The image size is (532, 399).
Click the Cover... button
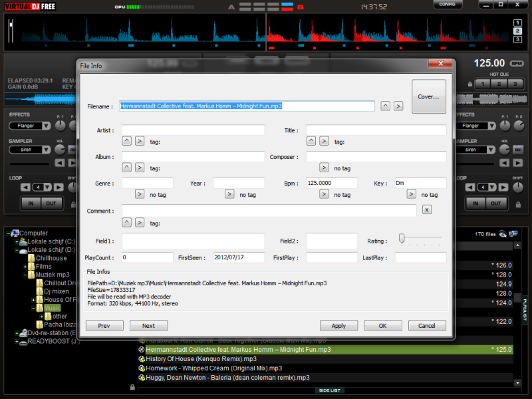[x=428, y=96]
